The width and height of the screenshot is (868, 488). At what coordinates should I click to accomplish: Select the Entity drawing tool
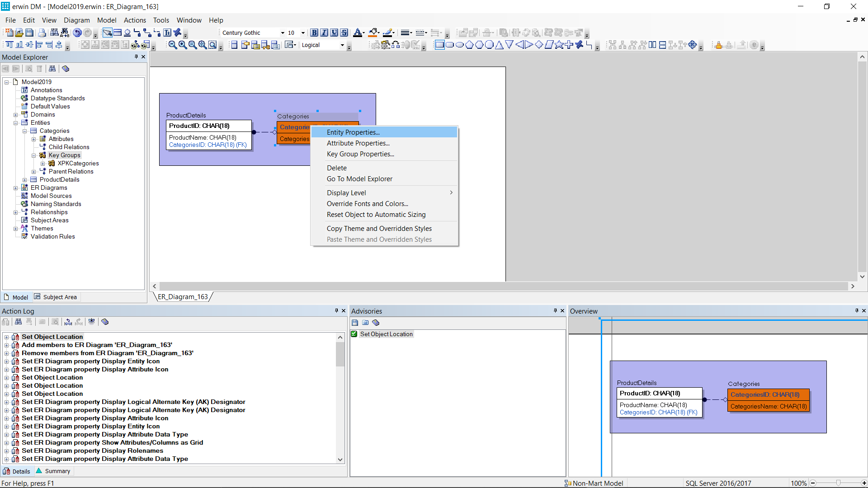tap(117, 33)
